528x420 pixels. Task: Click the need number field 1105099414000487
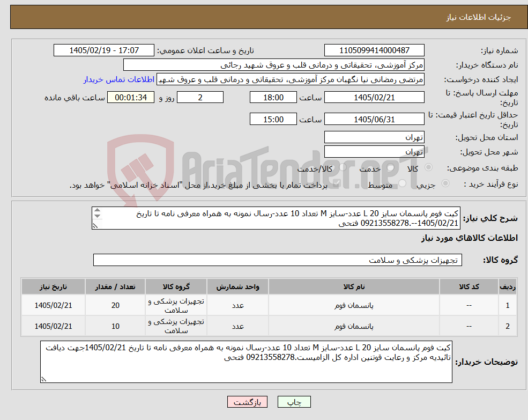coord(374,50)
